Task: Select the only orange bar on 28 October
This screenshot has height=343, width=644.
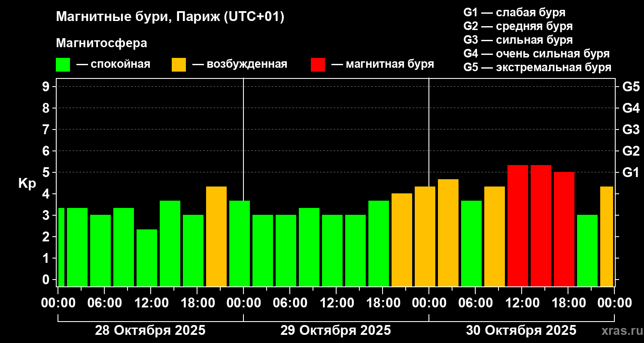Action: 216,236
